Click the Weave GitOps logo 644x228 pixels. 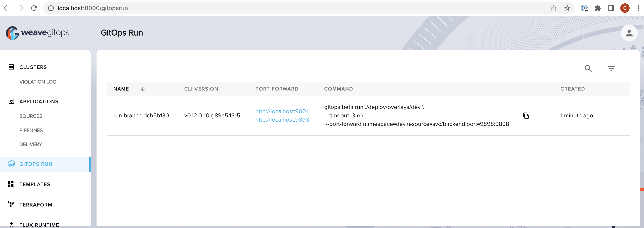[37, 33]
